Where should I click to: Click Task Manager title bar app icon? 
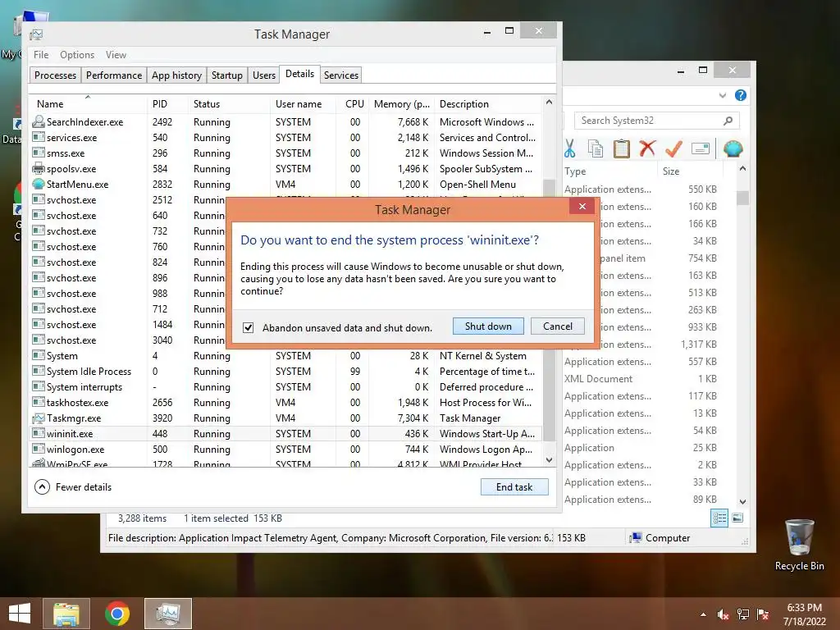click(x=36, y=34)
